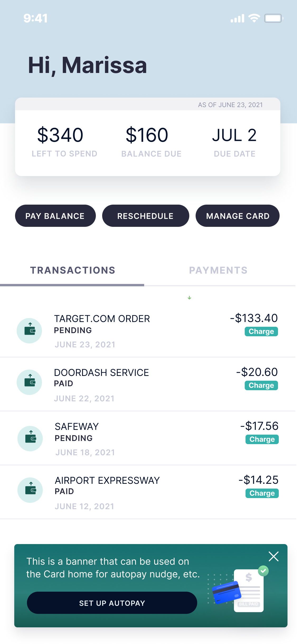
Task: Click the Jul 2 due date
Action: 234,135
